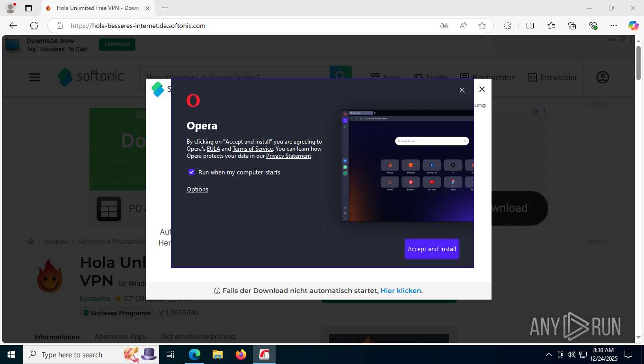Open browser essentials heart icon
The width and height of the screenshot is (644, 364).
point(593,26)
